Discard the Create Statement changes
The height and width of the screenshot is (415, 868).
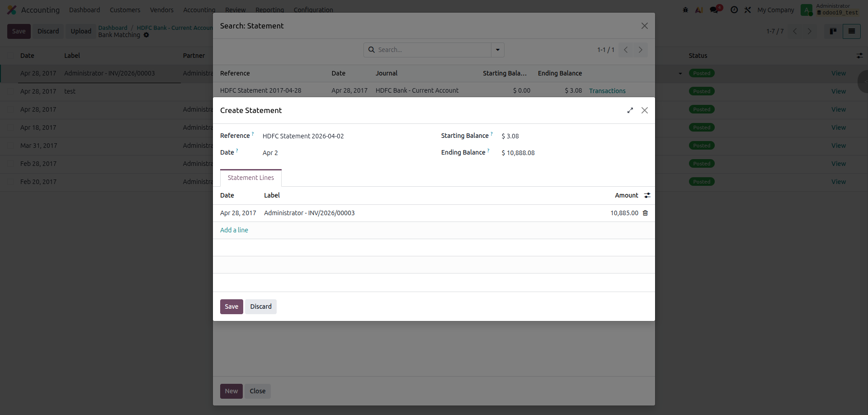coord(261,307)
